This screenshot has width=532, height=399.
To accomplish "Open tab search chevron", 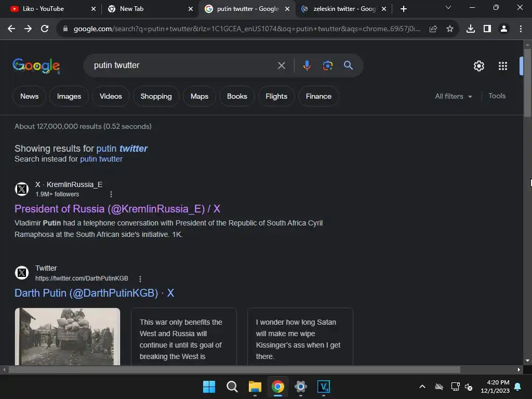I will coord(448,7).
